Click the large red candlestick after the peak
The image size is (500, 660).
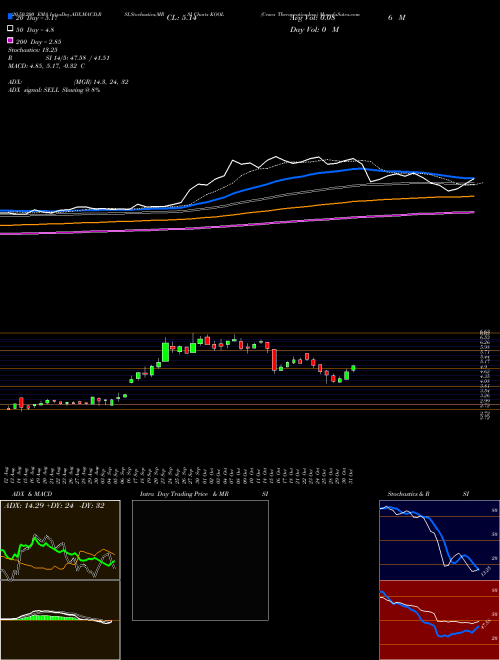click(x=274, y=359)
